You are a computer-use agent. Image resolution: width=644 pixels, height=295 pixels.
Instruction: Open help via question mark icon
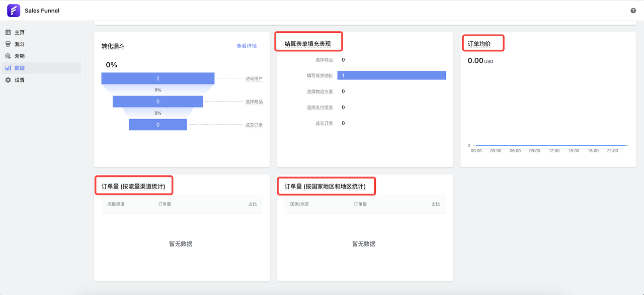(x=633, y=11)
